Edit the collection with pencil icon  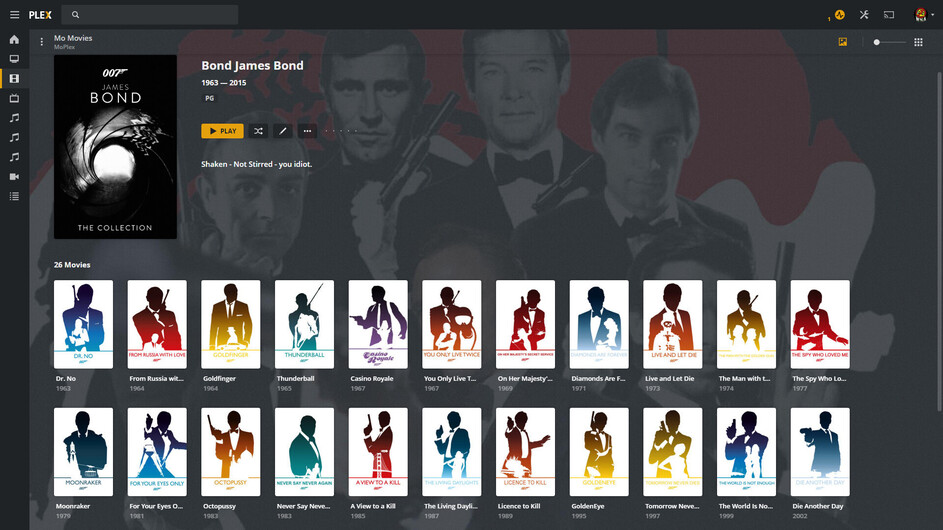click(283, 131)
